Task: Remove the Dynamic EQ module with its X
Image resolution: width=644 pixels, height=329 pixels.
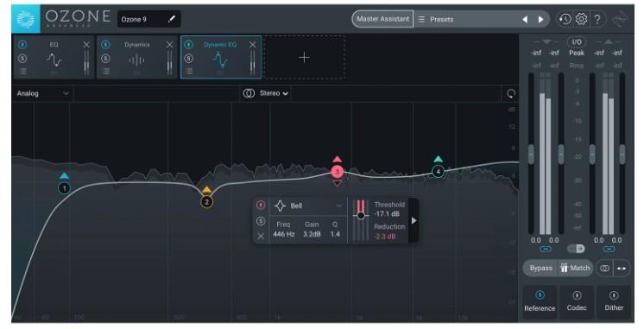Action: [253, 45]
